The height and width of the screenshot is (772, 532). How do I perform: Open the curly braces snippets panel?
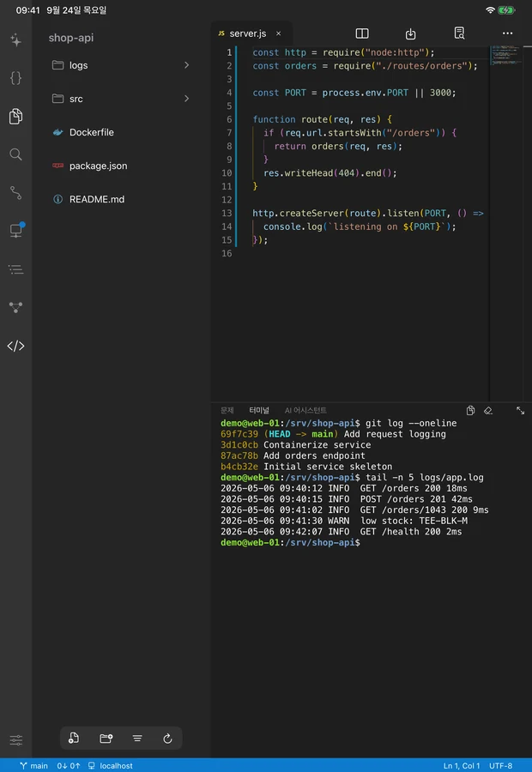(15, 78)
